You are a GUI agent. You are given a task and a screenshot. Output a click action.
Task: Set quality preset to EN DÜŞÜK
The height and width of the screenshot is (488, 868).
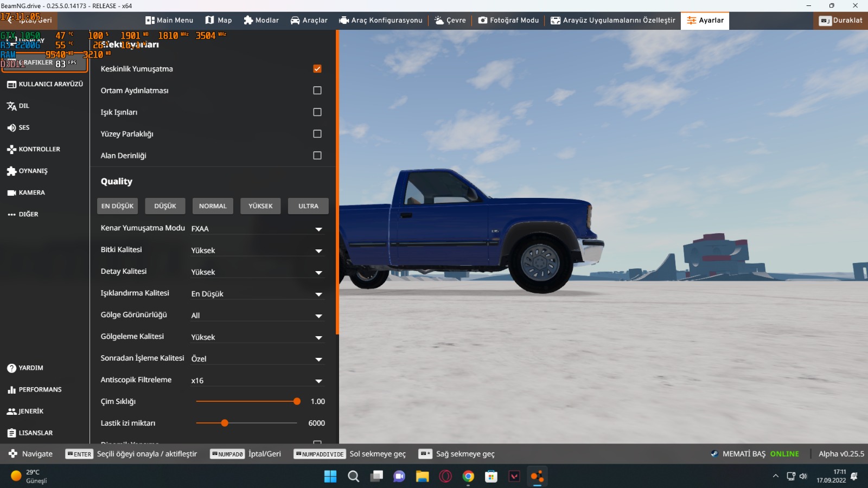coord(118,206)
